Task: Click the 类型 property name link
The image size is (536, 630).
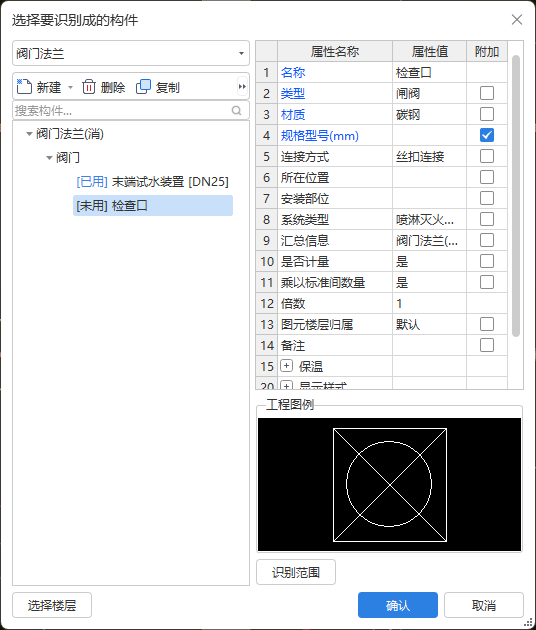Action: pyautogui.click(x=293, y=93)
